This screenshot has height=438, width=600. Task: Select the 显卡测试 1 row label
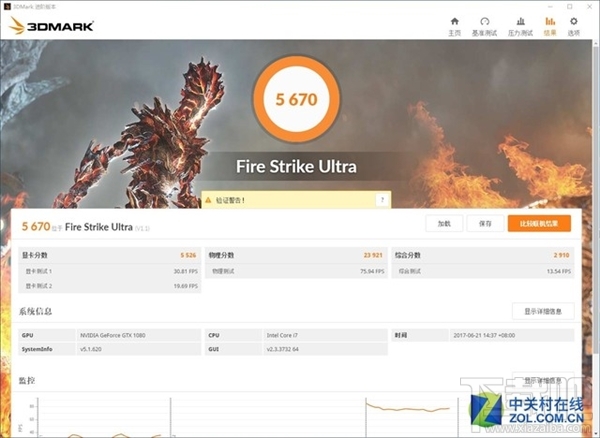[39, 271]
